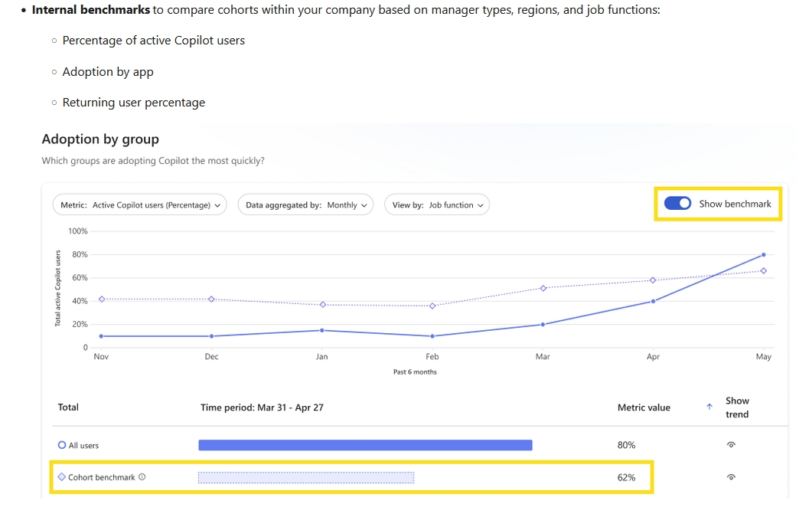Viewport: 812px width, 507px height.
Task: Open the Metric dropdown
Action: [x=140, y=205]
